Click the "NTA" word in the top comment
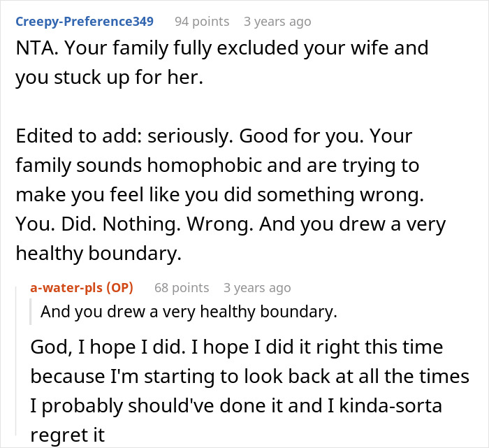Viewport: 489px width, 448px height. point(31,49)
